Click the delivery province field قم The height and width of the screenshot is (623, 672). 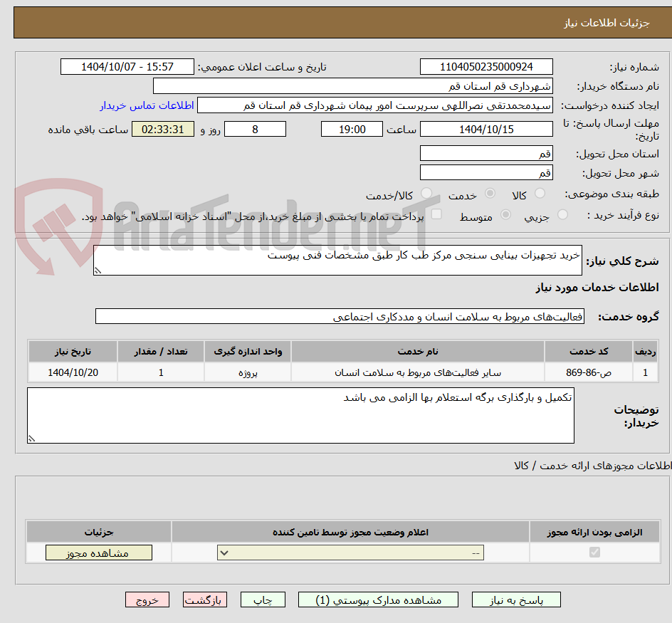[x=486, y=154]
